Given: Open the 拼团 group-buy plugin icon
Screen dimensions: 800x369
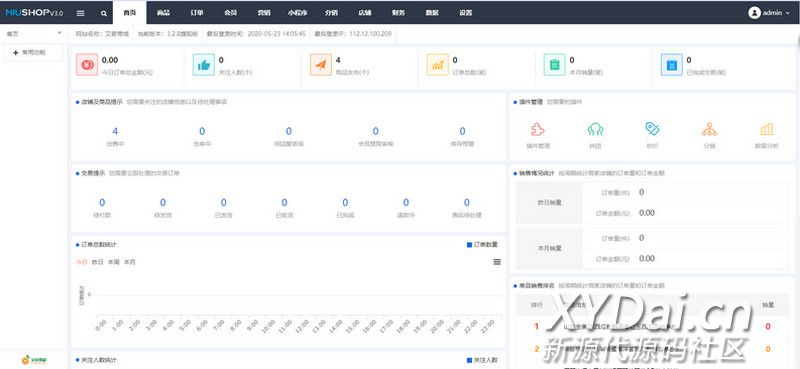Looking at the screenshot, I should coord(595,129).
